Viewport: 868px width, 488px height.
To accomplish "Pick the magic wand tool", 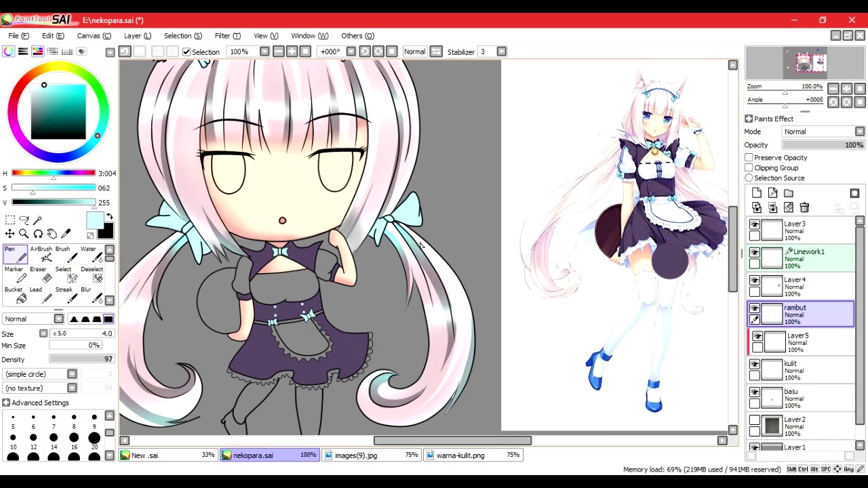I will [x=38, y=220].
